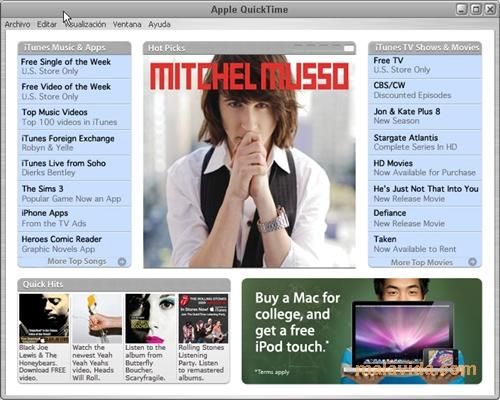This screenshot has width=500, height=400.
Task: Open CBS/CW Discounted Episodes
Action: tap(425, 91)
